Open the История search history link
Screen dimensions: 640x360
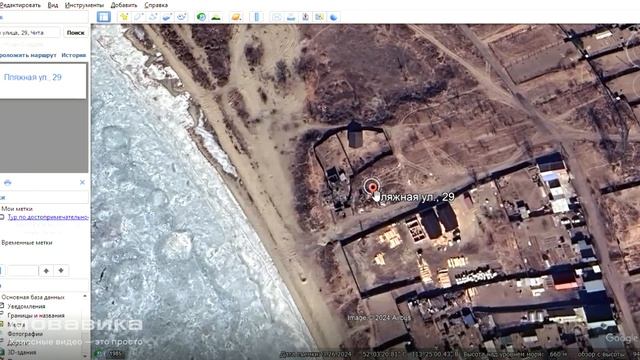click(x=74, y=55)
